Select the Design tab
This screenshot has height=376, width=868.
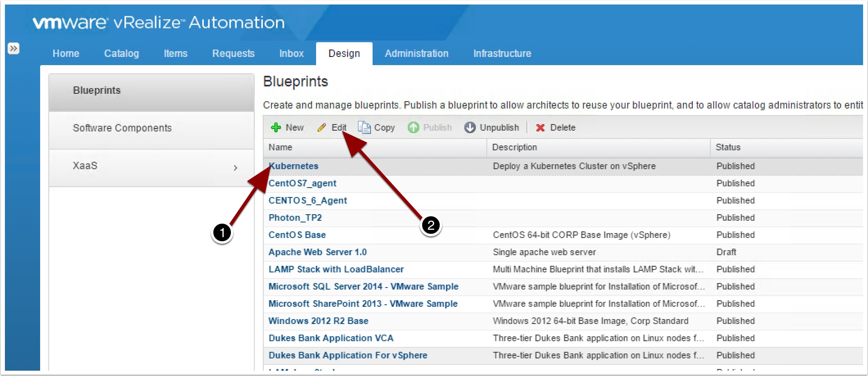pyautogui.click(x=344, y=54)
